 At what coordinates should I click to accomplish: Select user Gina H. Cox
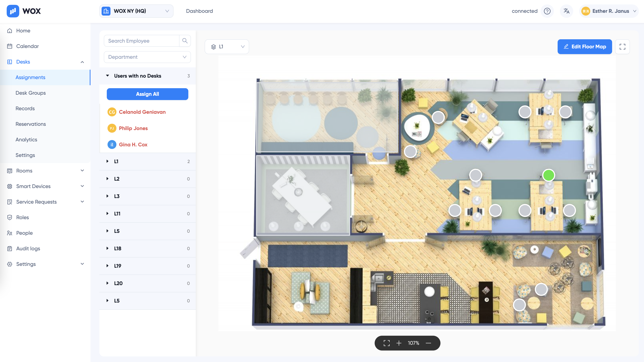[x=133, y=144]
